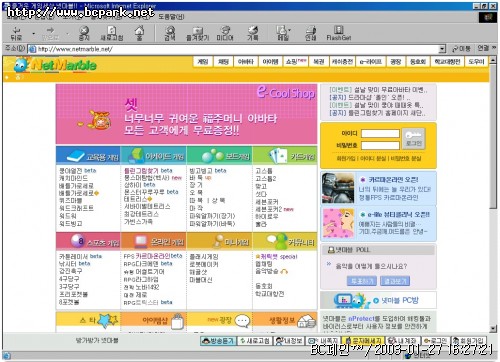The width and height of the screenshot is (500, 362).
Task: Open the address bar dropdown arrow
Action: 442,49
